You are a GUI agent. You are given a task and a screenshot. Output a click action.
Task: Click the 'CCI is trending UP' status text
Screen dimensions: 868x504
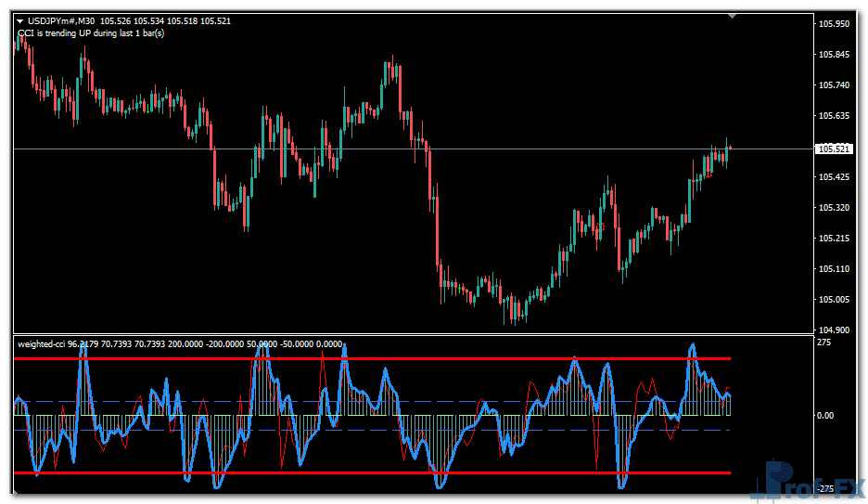pyautogui.click(x=91, y=33)
